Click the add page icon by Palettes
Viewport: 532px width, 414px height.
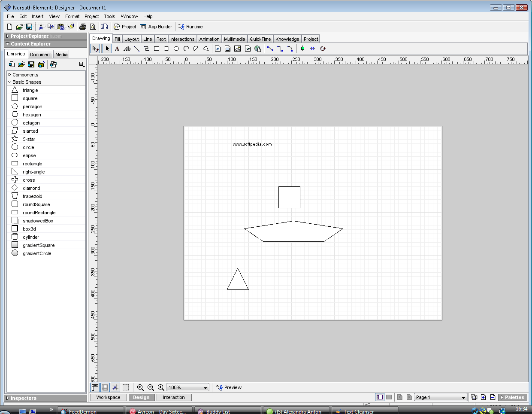click(483, 397)
